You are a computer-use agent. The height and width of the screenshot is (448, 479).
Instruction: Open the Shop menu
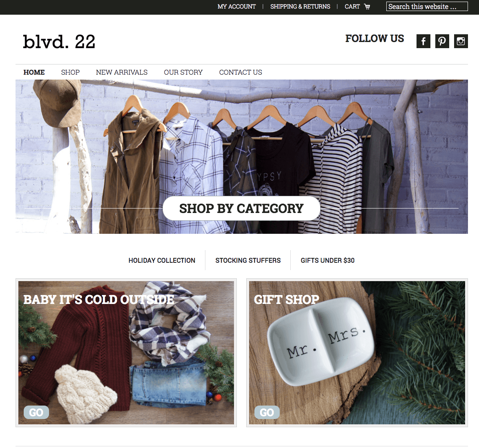(70, 72)
